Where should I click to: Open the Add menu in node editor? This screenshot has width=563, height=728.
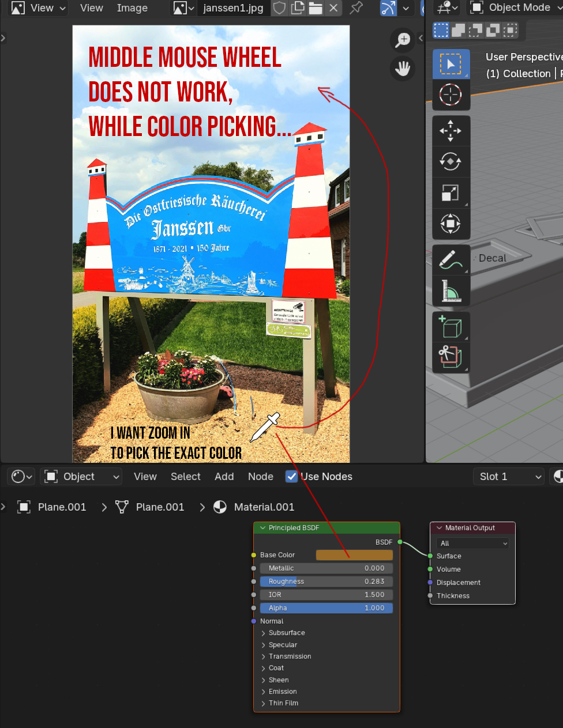click(x=224, y=477)
